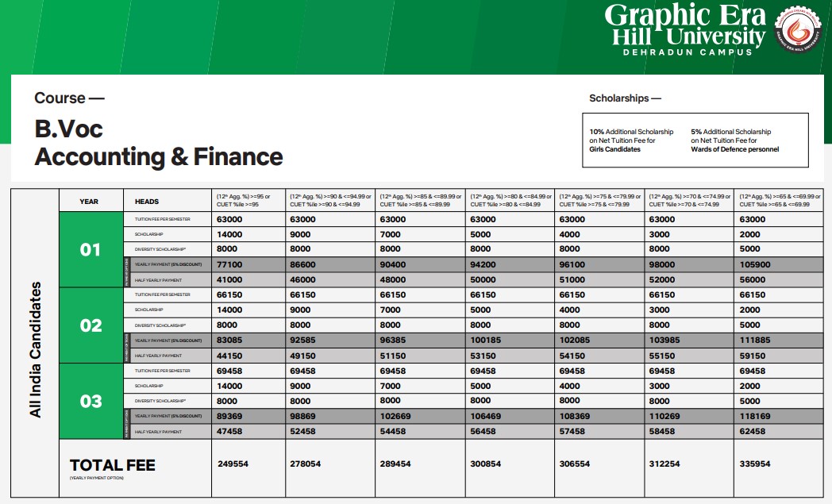Image resolution: width=832 pixels, height=504 pixels.
Task: Click the 'Scholarships —' label
Action: (625, 98)
